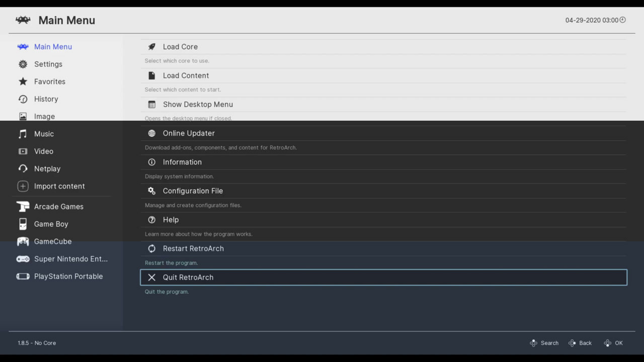This screenshot has width=644, height=362.
Task: Click the Import content plus icon
Action: click(23, 186)
